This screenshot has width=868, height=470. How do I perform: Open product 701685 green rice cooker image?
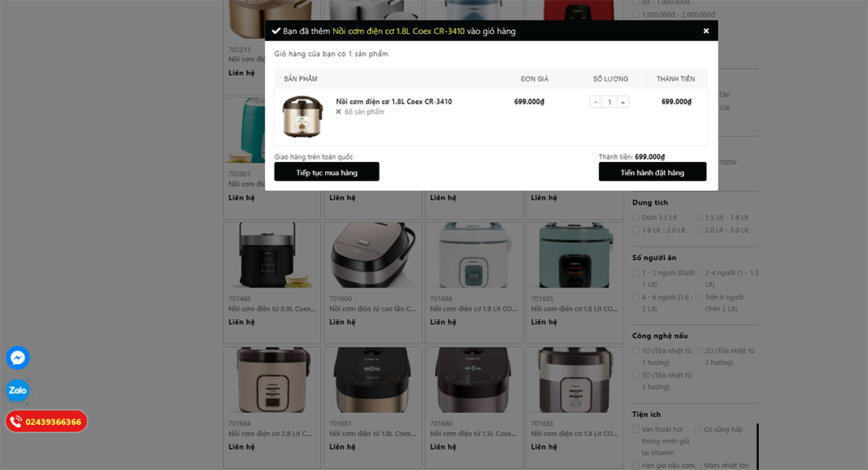pos(574,255)
